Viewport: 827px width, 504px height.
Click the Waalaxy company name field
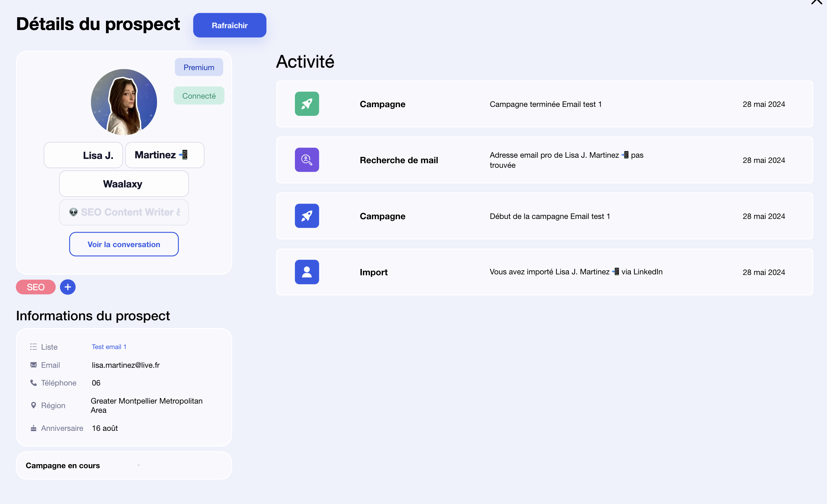pyautogui.click(x=123, y=183)
